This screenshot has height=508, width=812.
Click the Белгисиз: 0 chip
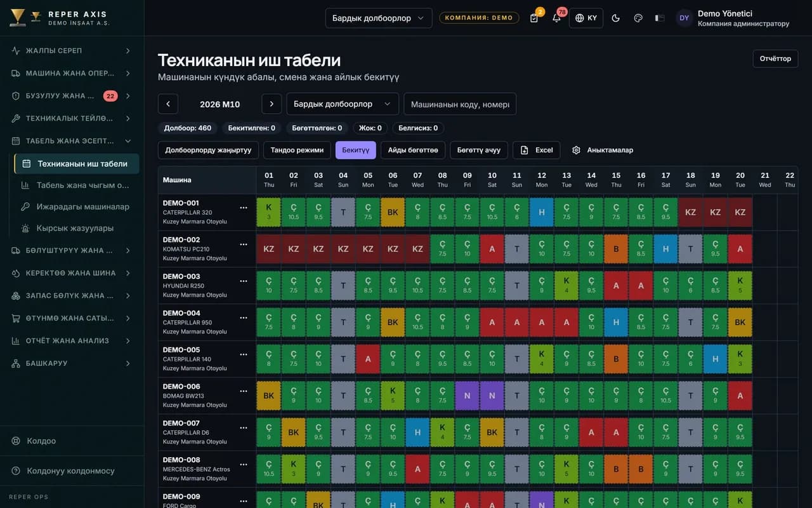[x=418, y=128]
